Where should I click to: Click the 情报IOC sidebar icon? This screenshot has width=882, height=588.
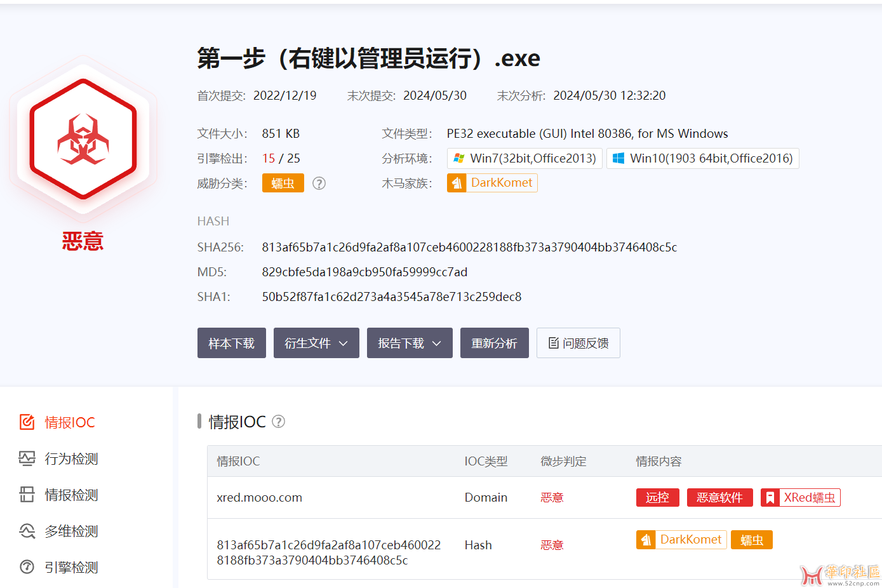[27, 422]
